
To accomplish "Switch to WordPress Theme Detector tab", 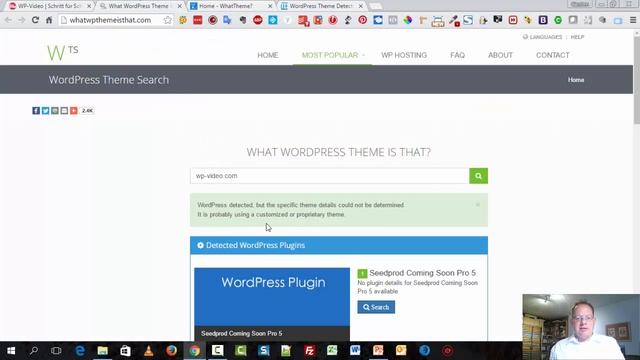I will (320, 6).
